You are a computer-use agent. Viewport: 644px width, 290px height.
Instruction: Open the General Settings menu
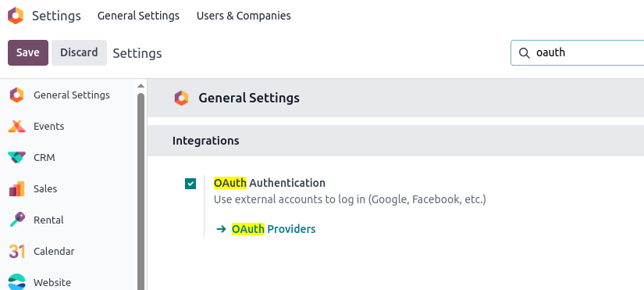pos(138,16)
